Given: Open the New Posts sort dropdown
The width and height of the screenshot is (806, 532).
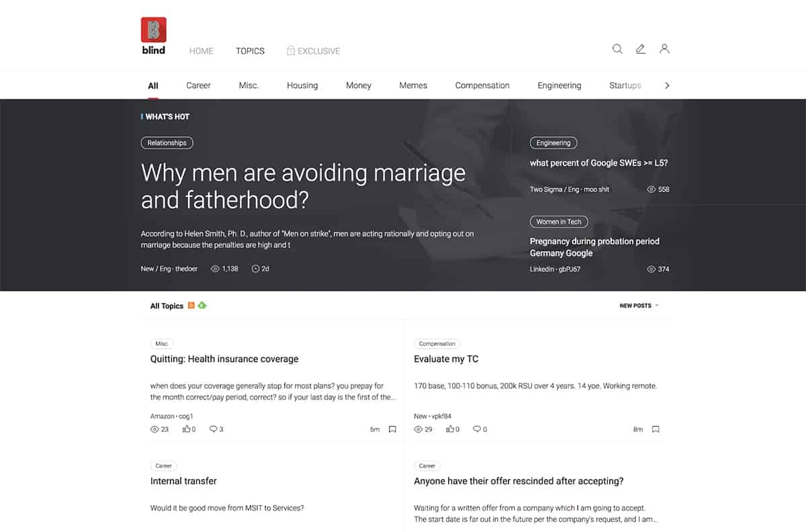Looking at the screenshot, I should pos(639,306).
